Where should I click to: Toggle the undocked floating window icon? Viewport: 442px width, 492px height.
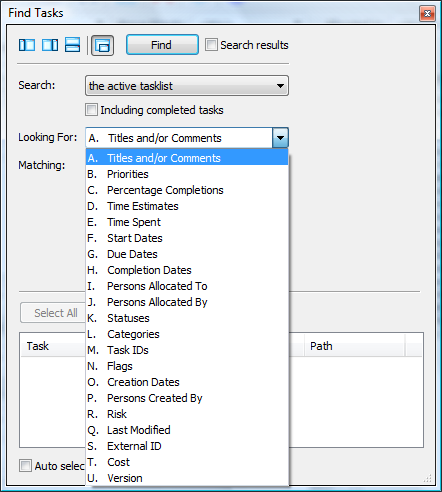click(102, 45)
